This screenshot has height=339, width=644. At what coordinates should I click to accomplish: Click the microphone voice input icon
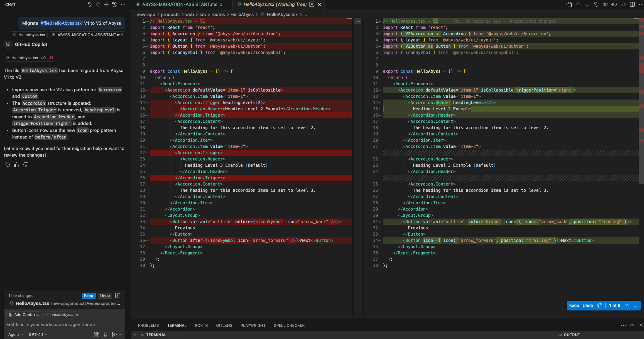pyautogui.click(x=105, y=334)
